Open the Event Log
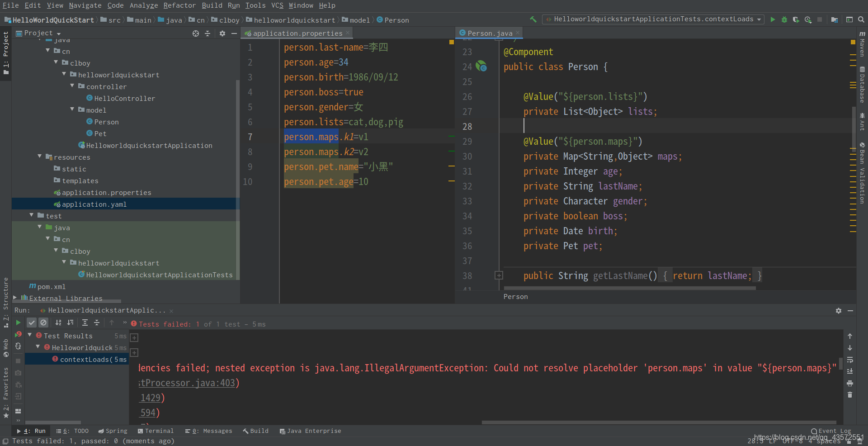 click(x=831, y=431)
